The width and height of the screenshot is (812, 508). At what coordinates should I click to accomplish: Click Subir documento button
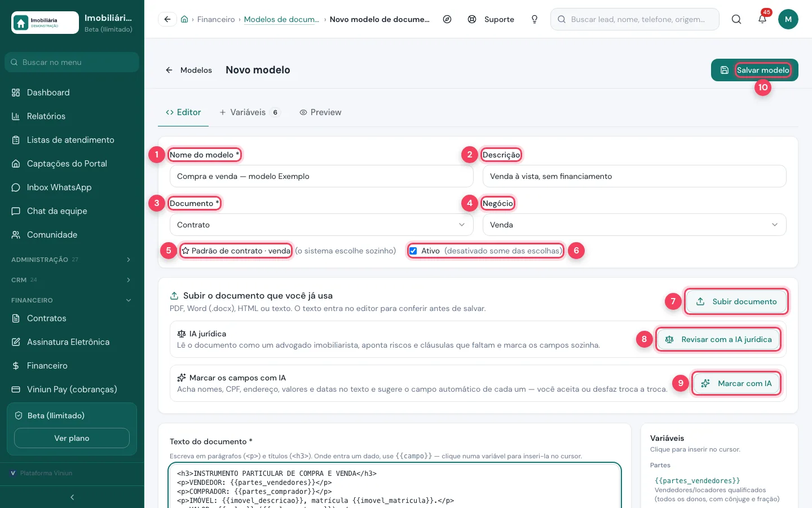pos(736,301)
